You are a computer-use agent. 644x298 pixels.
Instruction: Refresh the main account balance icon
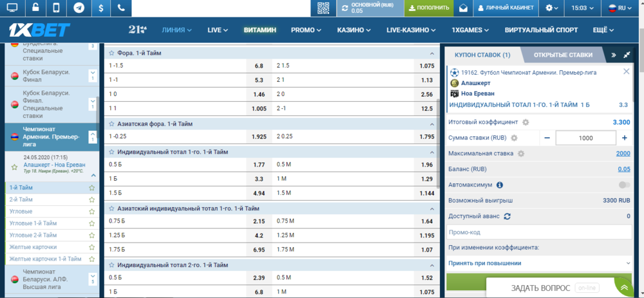[x=345, y=8]
